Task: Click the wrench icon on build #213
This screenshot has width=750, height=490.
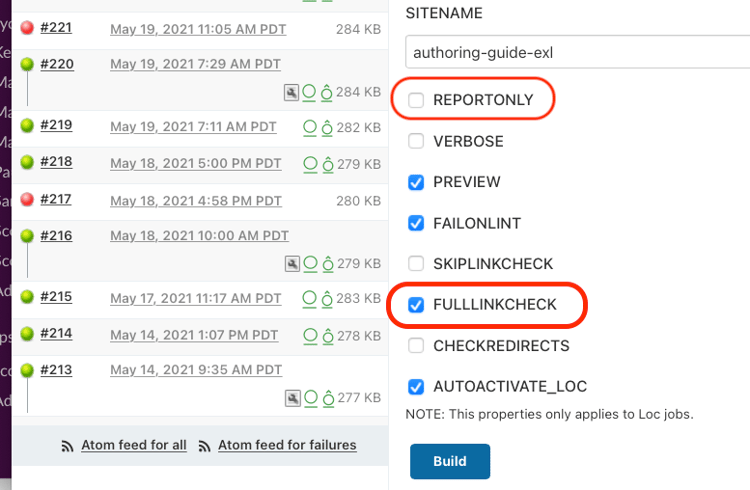Action: tap(291, 398)
